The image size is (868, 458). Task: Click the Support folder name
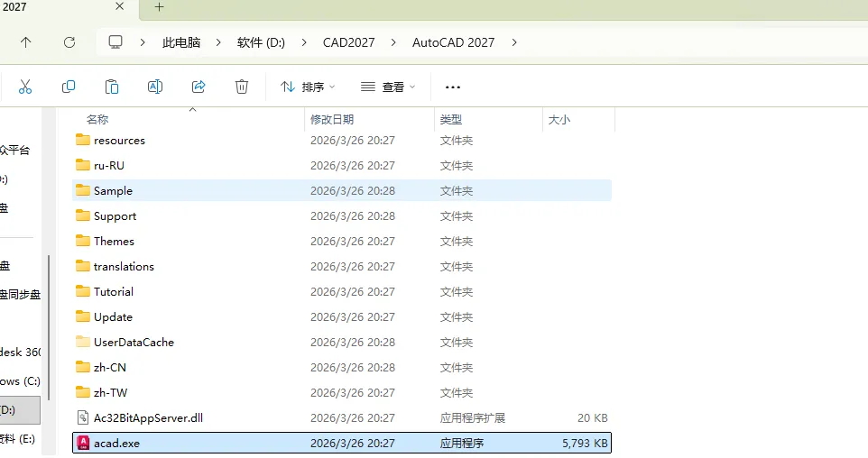coord(115,216)
